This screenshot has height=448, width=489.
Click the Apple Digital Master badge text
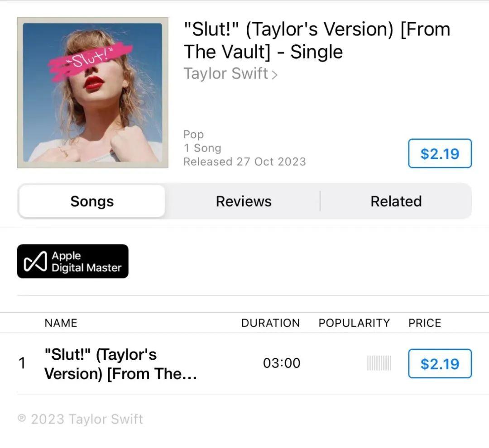[x=86, y=262]
